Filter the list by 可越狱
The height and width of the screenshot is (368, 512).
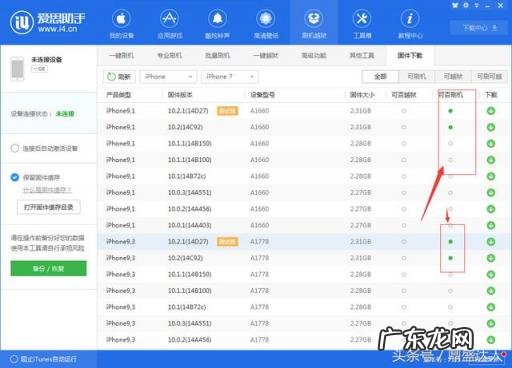(453, 77)
